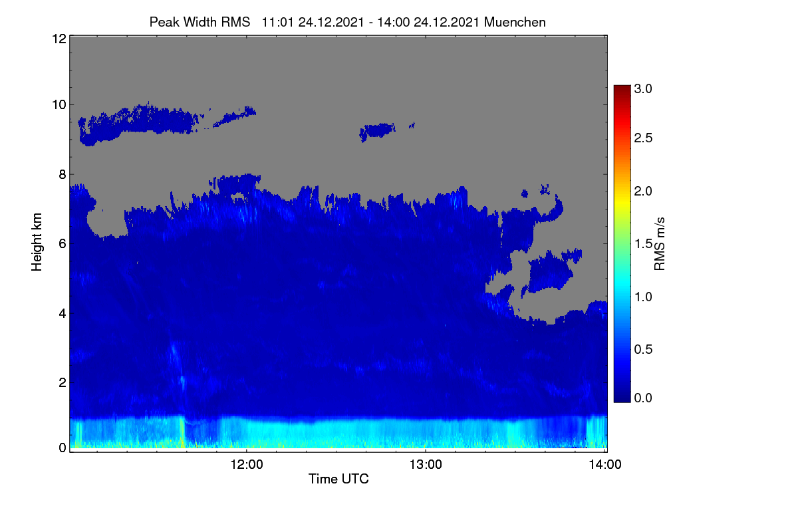Click the height axis tick label '4'
798x532 pixels.
(62, 313)
